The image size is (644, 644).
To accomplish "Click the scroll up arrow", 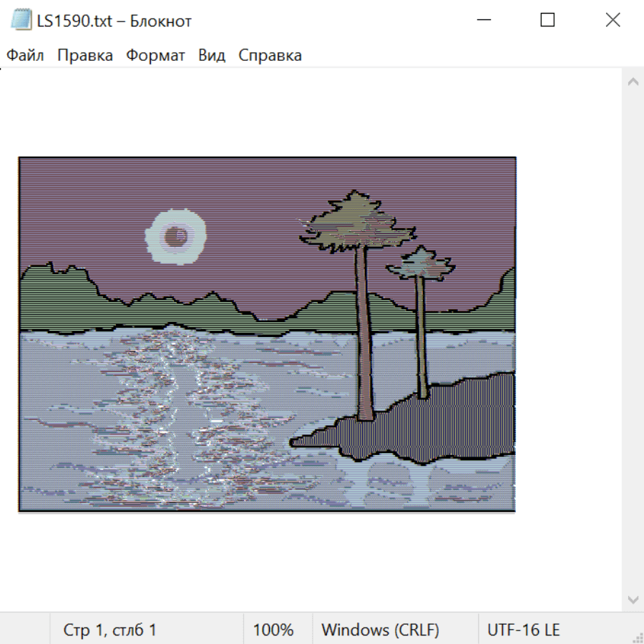I will [x=633, y=82].
